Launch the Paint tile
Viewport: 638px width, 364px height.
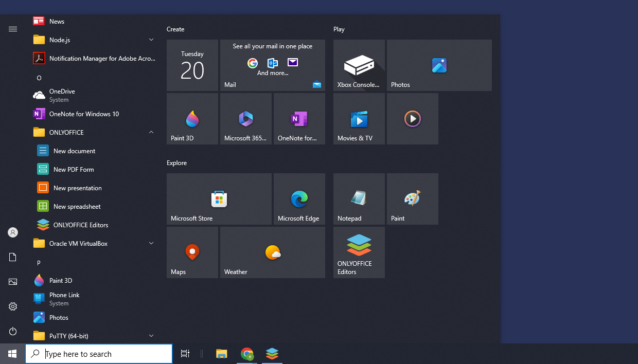pos(413,199)
